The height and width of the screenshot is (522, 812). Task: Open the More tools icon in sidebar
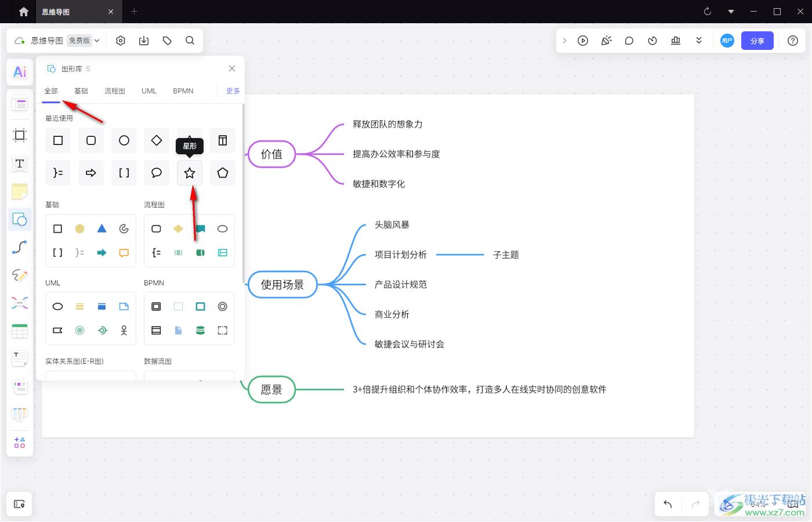[x=20, y=443]
